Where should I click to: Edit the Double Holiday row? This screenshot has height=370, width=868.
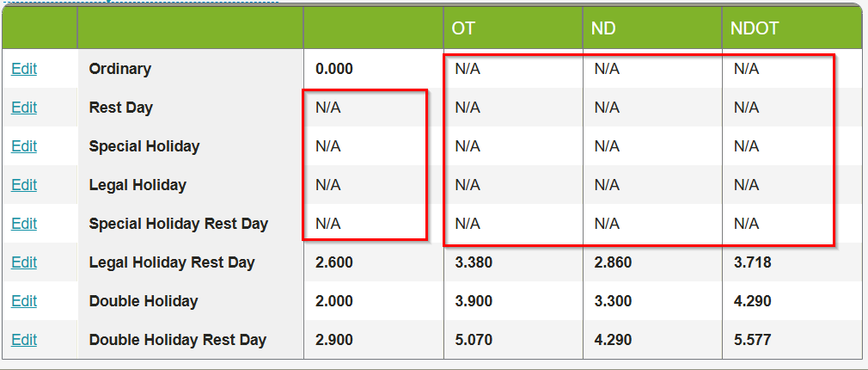[24, 301]
